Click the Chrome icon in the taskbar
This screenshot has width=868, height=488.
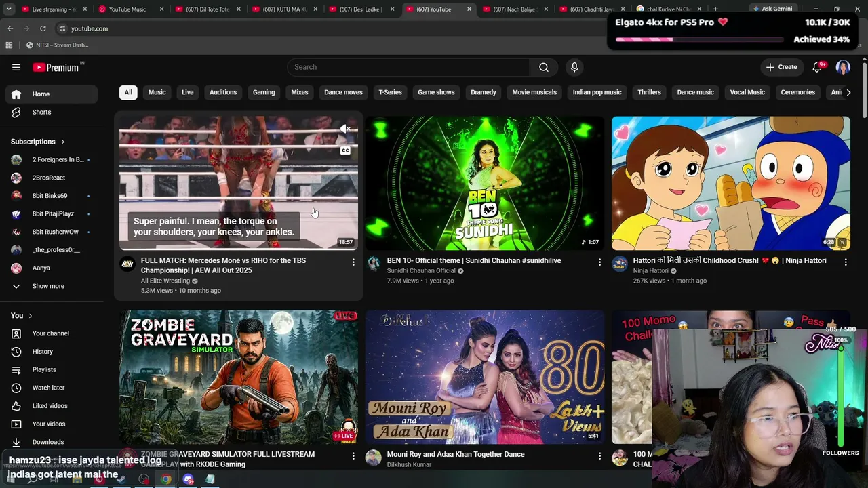166,479
